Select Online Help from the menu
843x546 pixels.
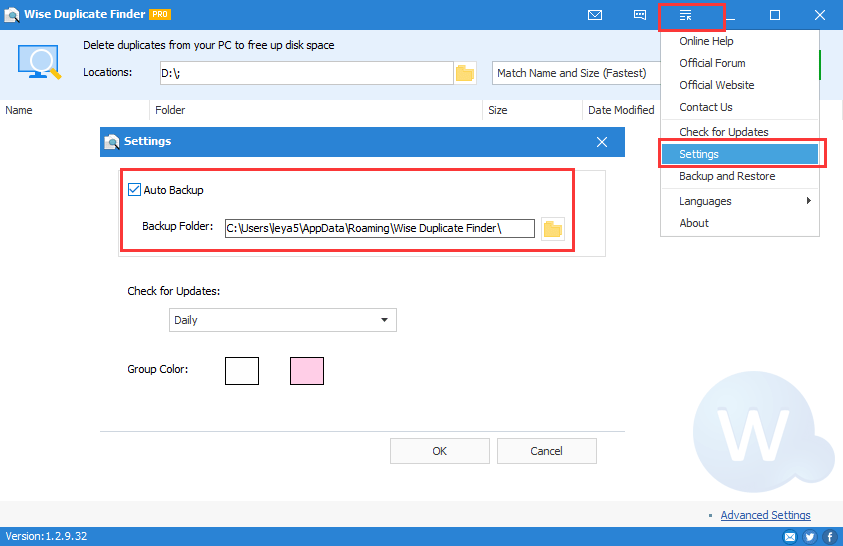pyautogui.click(x=740, y=41)
